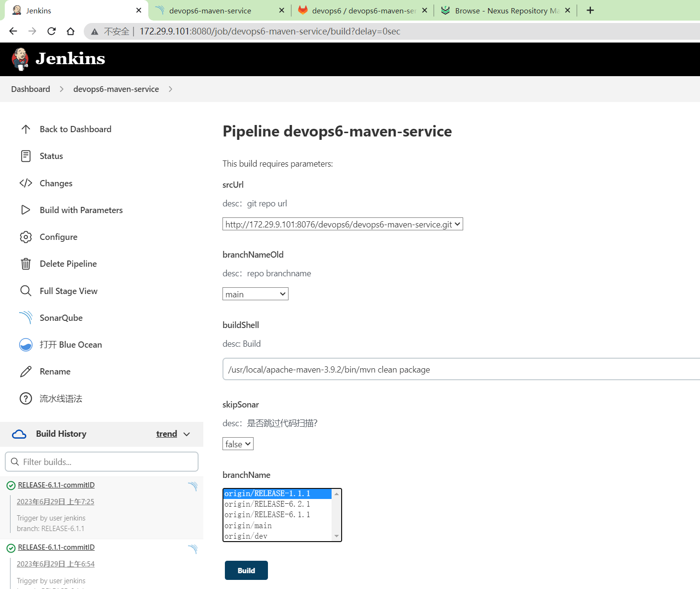Click the Filter builds search field
Viewport: 700px width, 589px height.
pos(101,462)
